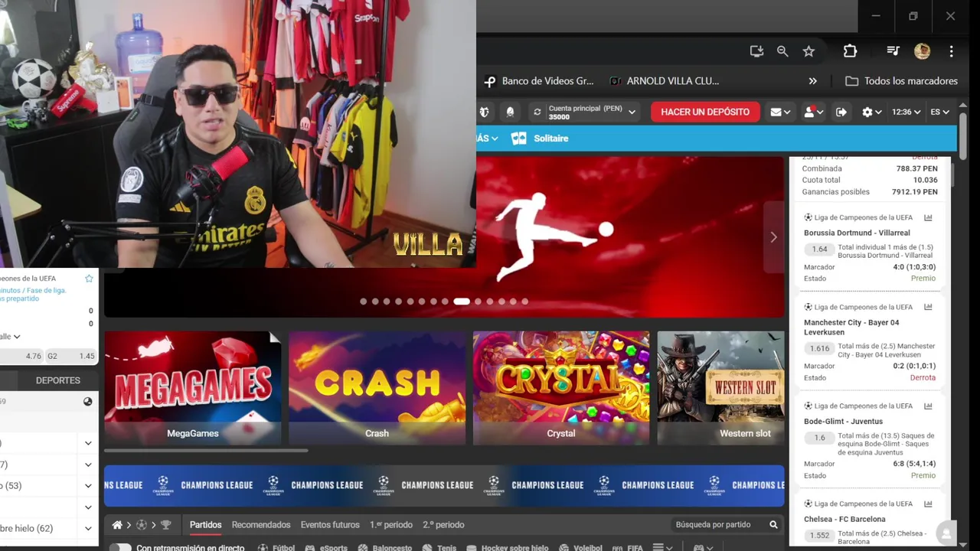980x551 pixels.
Task: Open ARNOLD VILLA CLU bookmark
Action: point(664,81)
